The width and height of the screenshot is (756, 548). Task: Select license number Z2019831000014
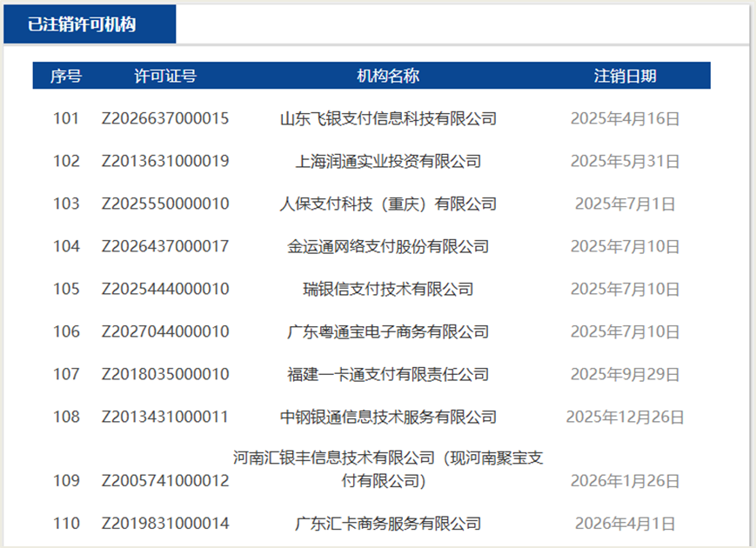[165, 524]
